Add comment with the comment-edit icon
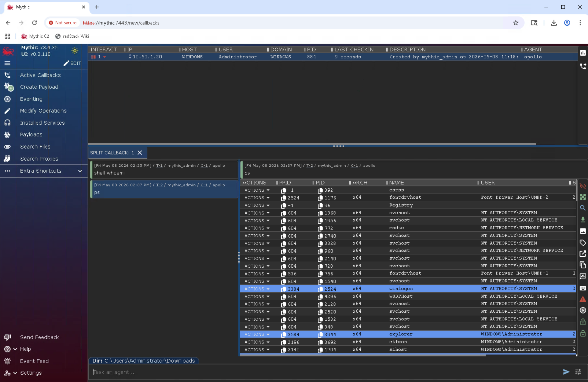 tap(583, 276)
